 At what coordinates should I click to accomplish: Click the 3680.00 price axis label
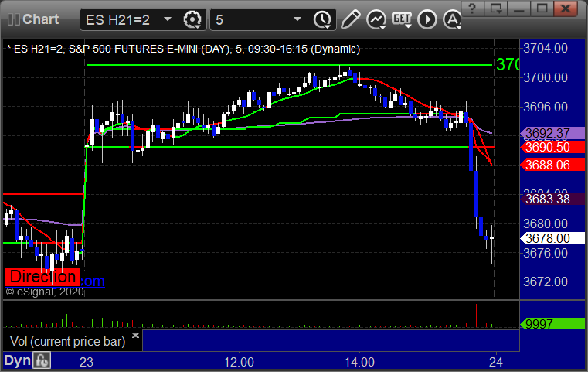coord(546,224)
